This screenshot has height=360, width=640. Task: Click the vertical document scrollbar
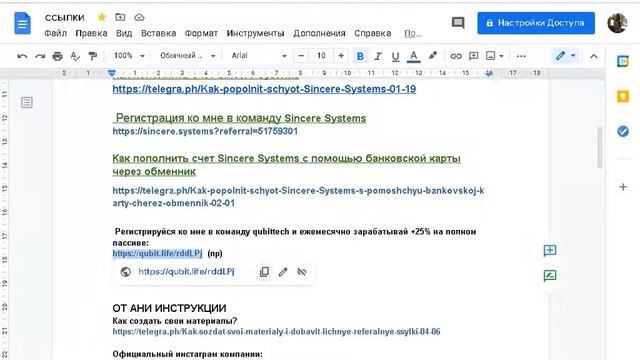pos(600,147)
